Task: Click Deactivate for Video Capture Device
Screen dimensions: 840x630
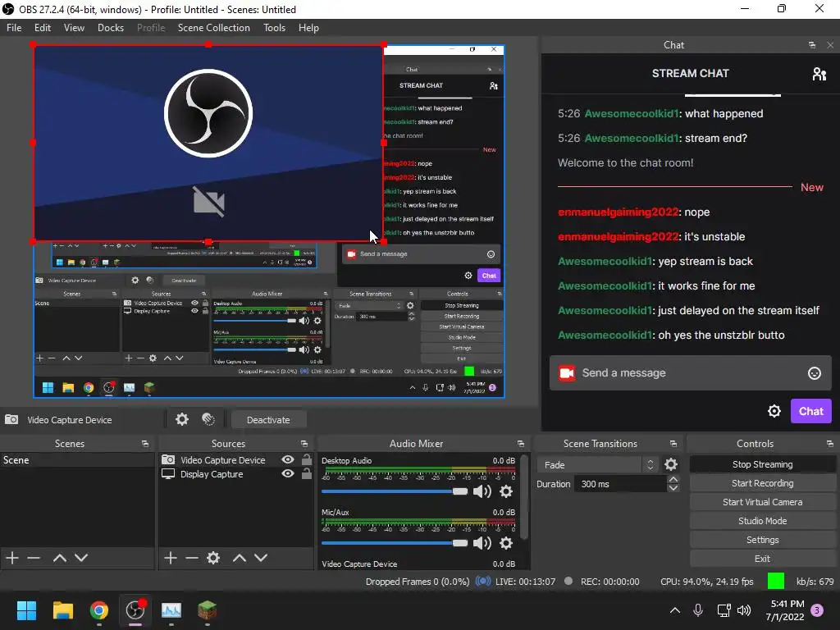Action: (268, 420)
